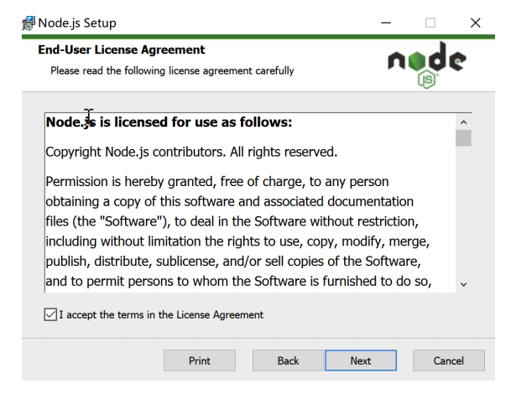The width and height of the screenshot is (532, 394).
Task: Go back to the previous setup step
Action: [x=288, y=360]
